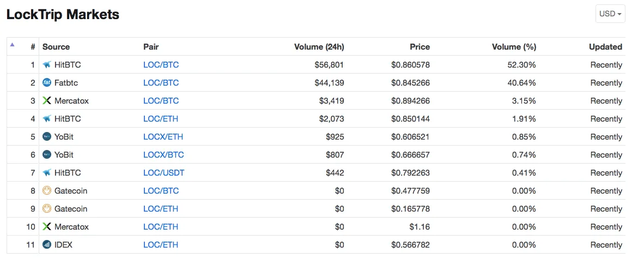
Task: Click the LockTrip Markets heading
Action: pos(63,14)
